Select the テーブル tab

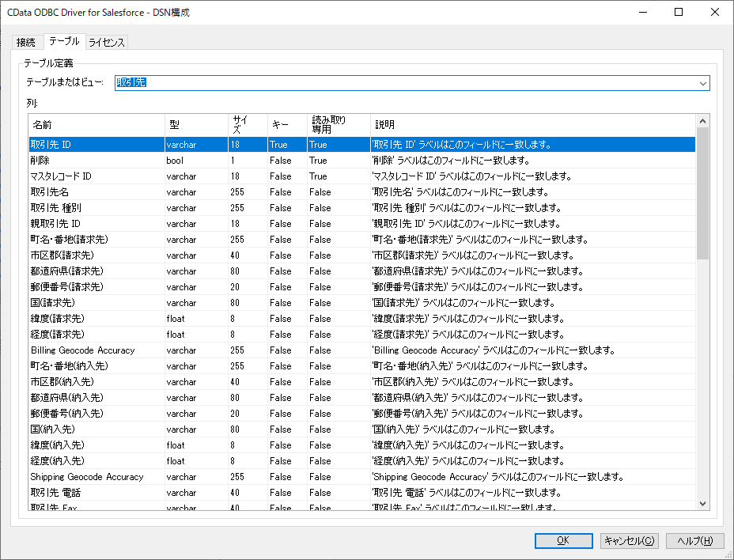(x=64, y=41)
